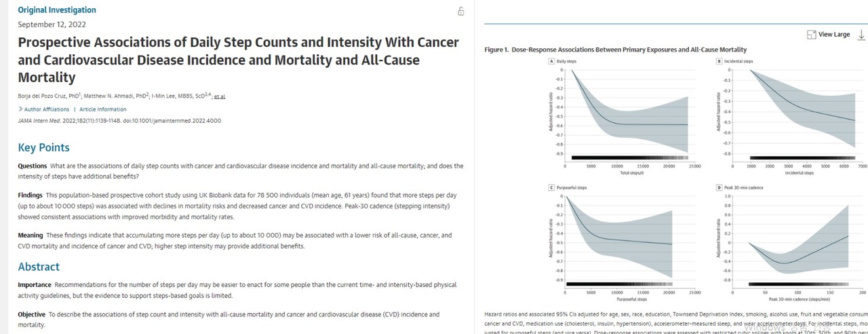Click the Original Investigation category label
Image resolution: width=868 pixels, height=334 pixels.
(x=57, y=10)
